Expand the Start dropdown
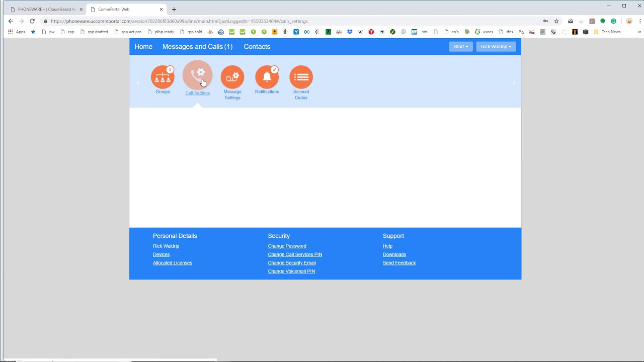Image resolution: width=644 pixels, height=362 pixels. coord(461,47)
